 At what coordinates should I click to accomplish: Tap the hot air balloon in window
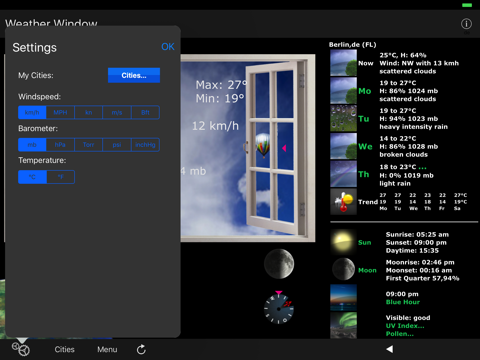click(263, 145)
